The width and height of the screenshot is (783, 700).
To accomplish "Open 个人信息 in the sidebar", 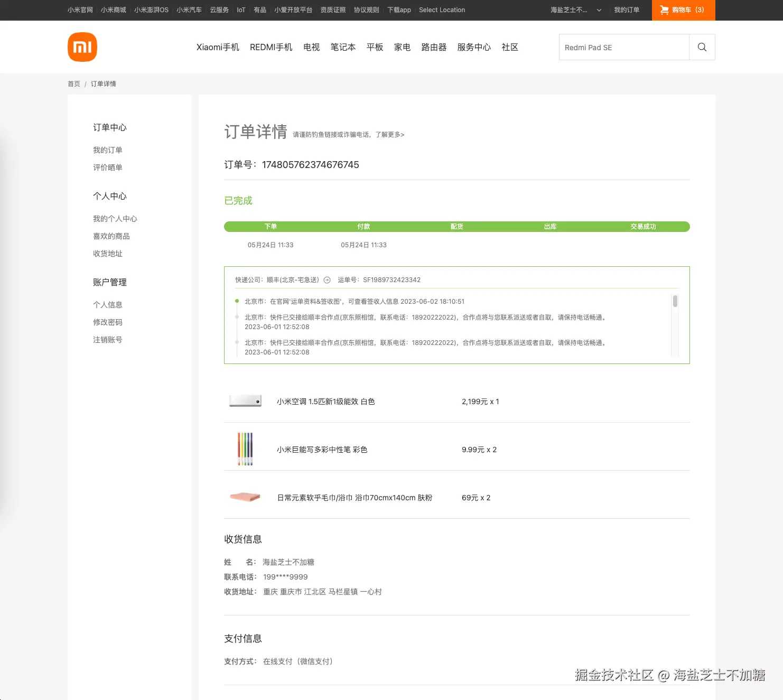I will pos(108,305).
